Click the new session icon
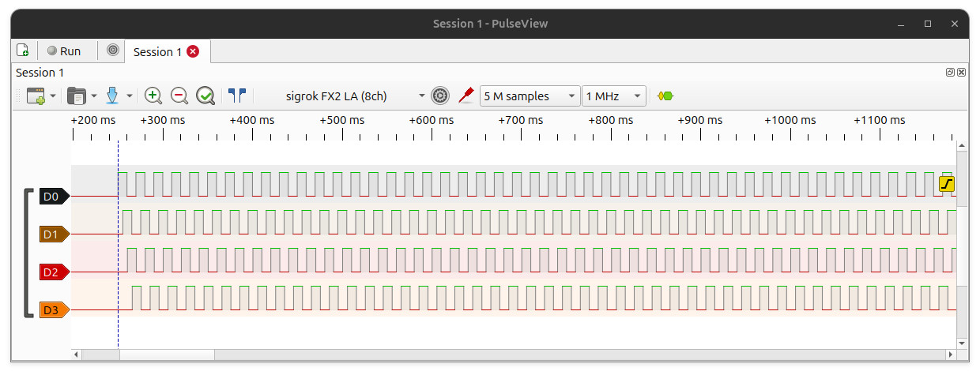 pyautogui.click(x=23, y=51)
